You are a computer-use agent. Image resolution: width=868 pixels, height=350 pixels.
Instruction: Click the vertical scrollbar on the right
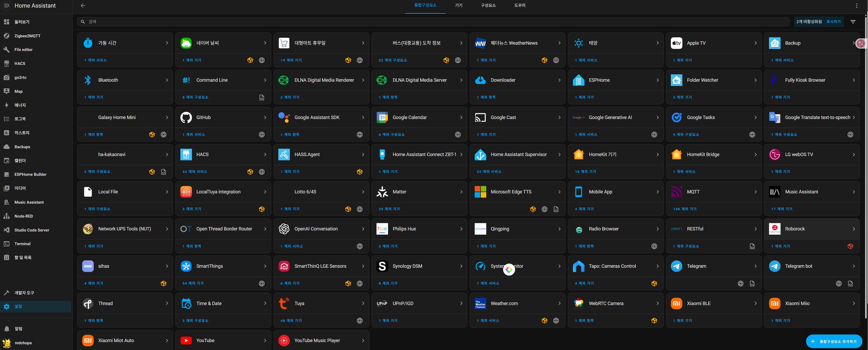pos(866,163)
